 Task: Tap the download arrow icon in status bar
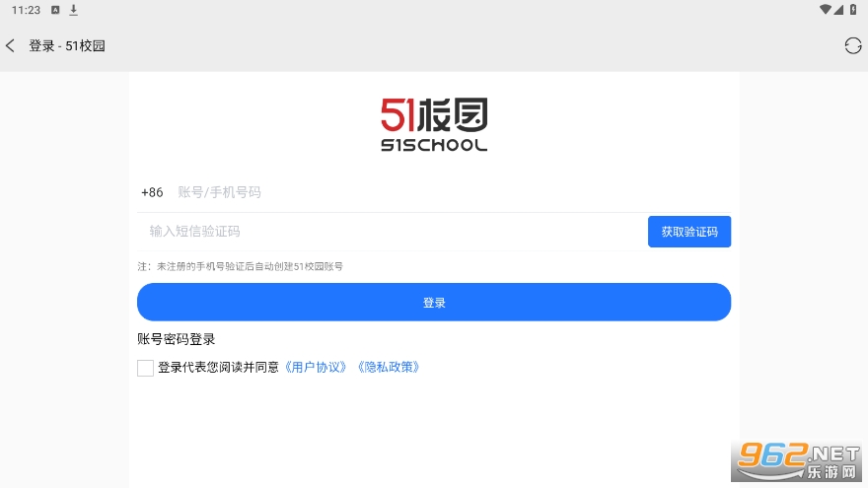pyautogui.click(x=73, y=10)
